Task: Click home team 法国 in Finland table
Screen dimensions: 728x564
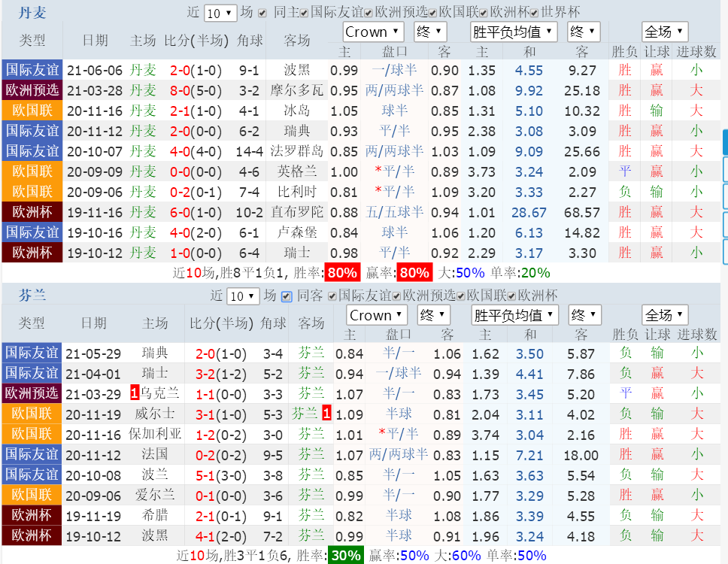Action: 155,454
